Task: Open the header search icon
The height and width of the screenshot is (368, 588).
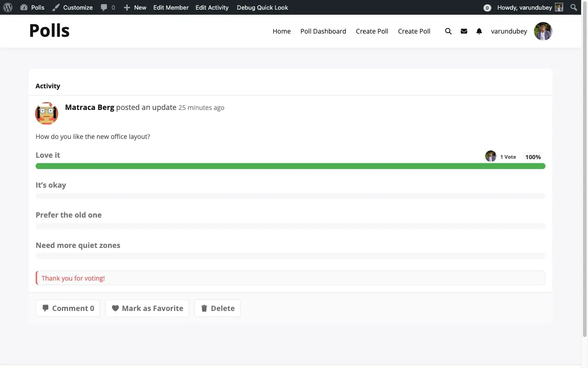Action: point(448,31)
